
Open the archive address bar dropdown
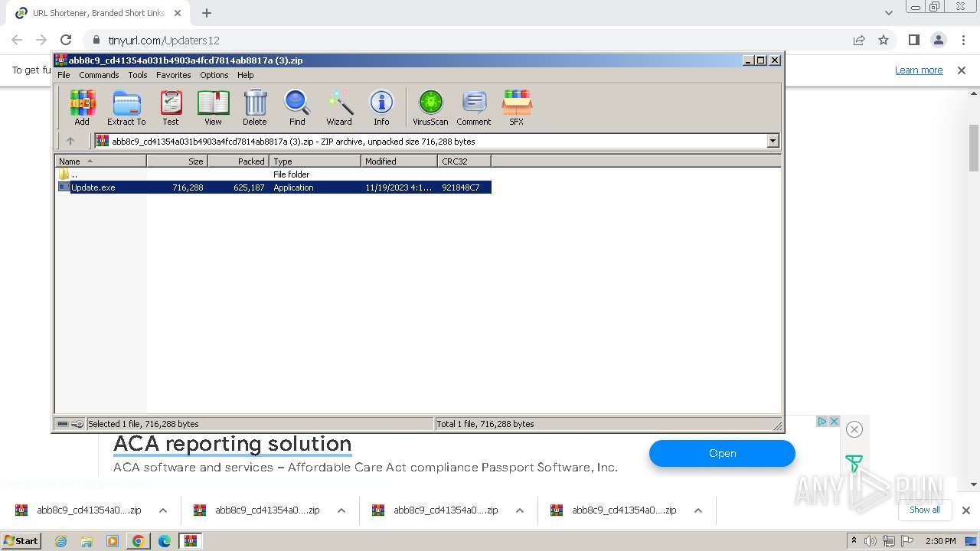pyautogui.click(x=773, y=141)
